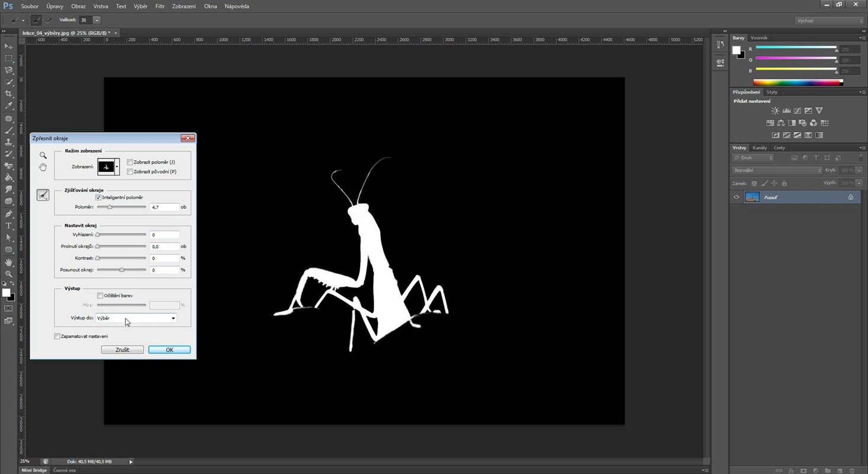Toggle visibility of the Pozadí layer
Viewport: 868px width, 474px height.
736,197
